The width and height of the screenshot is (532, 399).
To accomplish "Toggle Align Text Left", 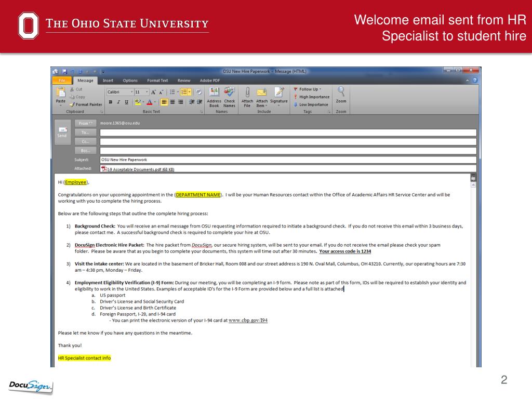I will (x=164, y=102).
